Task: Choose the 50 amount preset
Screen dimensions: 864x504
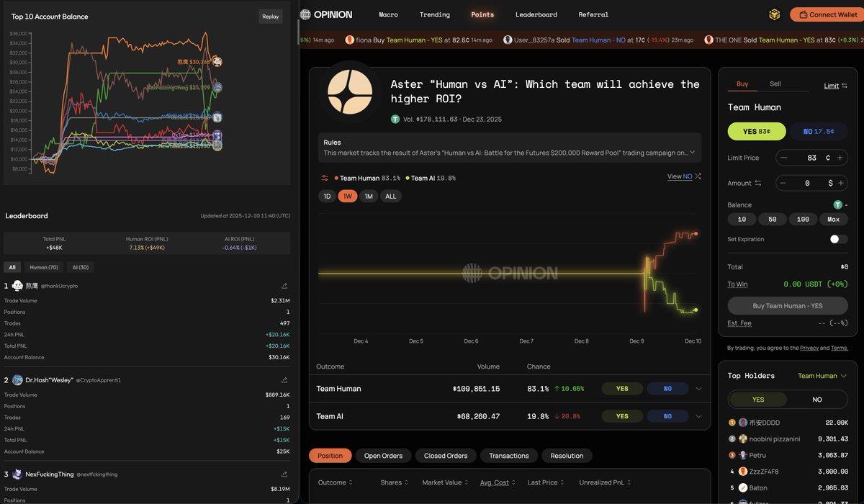Action: pos(773,220)
